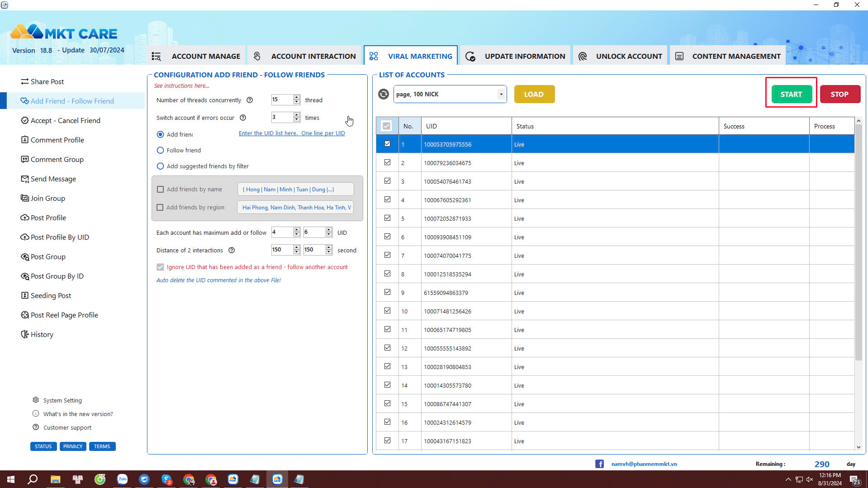The height and width of the screenshot is (488, 868).
Task: Toggle select-all checkbox in table header
Action: pos(386,126)
